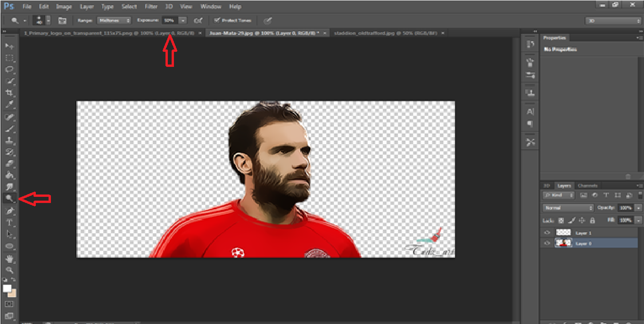Filter layers by adjustment type
The width and height of the screenshot is (644, 324).
[594, 195]
